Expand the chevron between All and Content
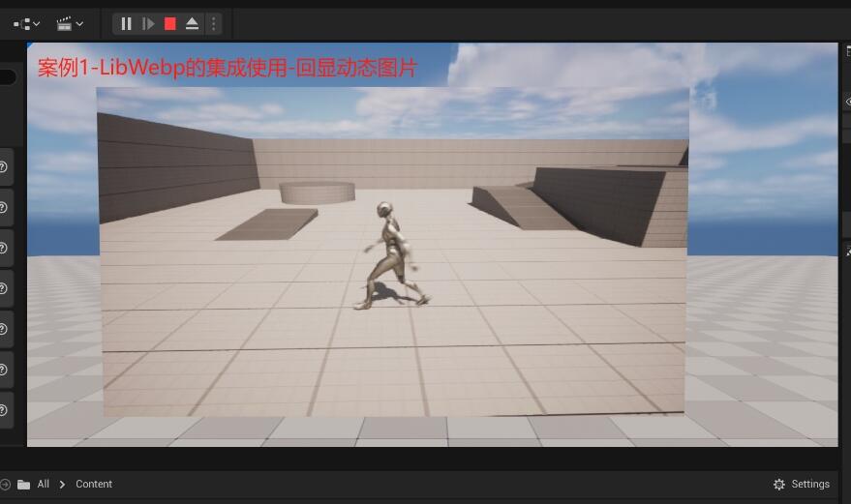Viewport: 851px width, 504px height. [62, 485]
